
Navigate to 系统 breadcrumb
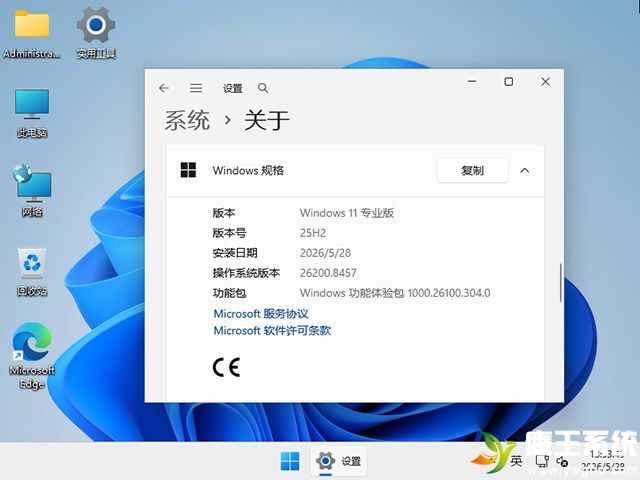tap(187, 120)
